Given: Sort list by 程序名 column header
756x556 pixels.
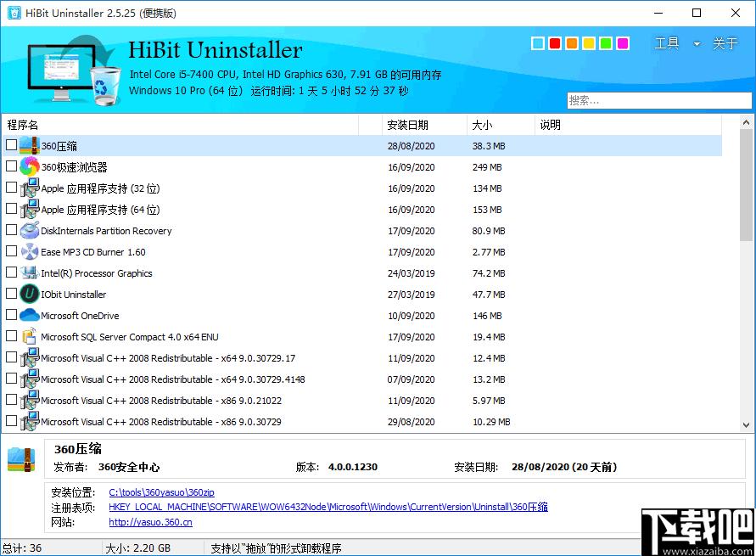Looking at the screenshot, I should point(180,125).
